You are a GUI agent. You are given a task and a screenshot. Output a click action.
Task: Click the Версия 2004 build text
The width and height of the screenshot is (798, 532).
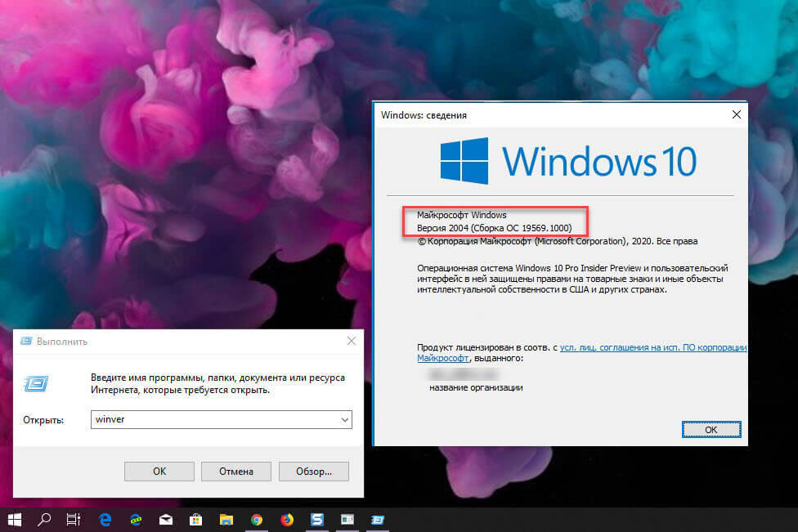pos(494,228)
